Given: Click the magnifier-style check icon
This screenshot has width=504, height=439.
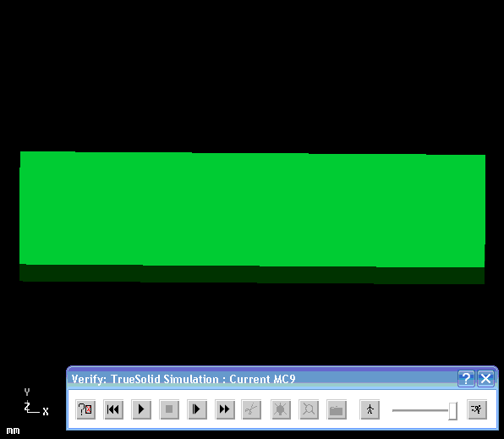Looking at the screenshot, I should [309, 409].
